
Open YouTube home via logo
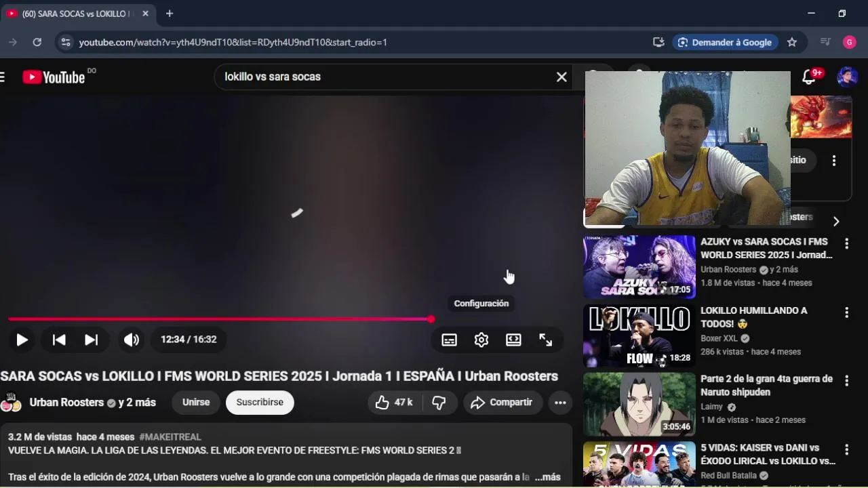54,77
